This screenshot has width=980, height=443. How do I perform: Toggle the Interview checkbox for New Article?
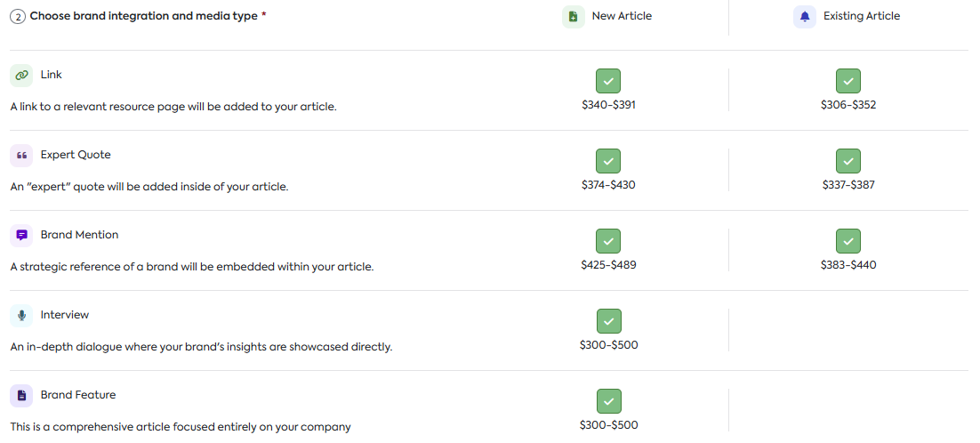point(608,321)
